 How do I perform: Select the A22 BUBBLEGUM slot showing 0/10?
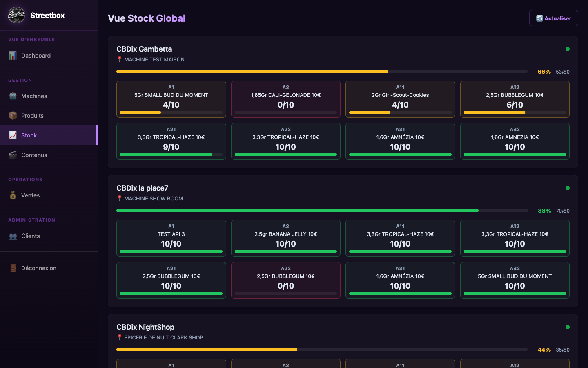(285, 280)
